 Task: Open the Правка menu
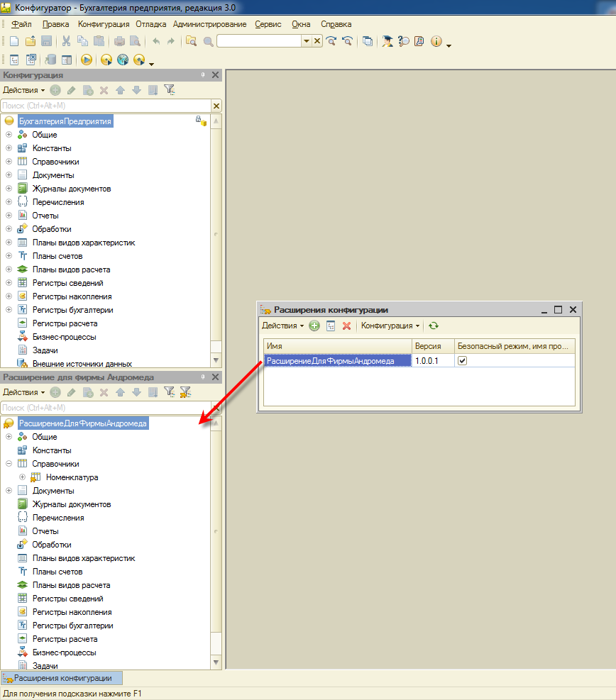55,24
